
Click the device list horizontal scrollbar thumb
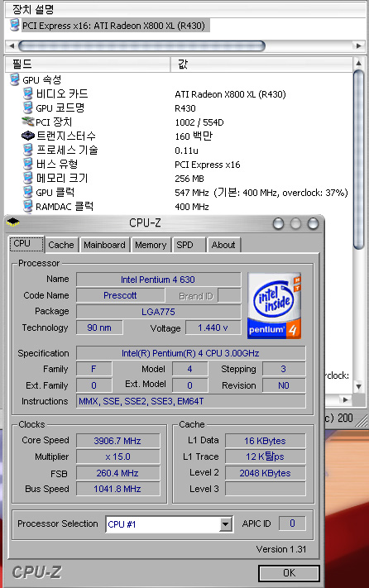pyautogui.click(x=141, y=46)
